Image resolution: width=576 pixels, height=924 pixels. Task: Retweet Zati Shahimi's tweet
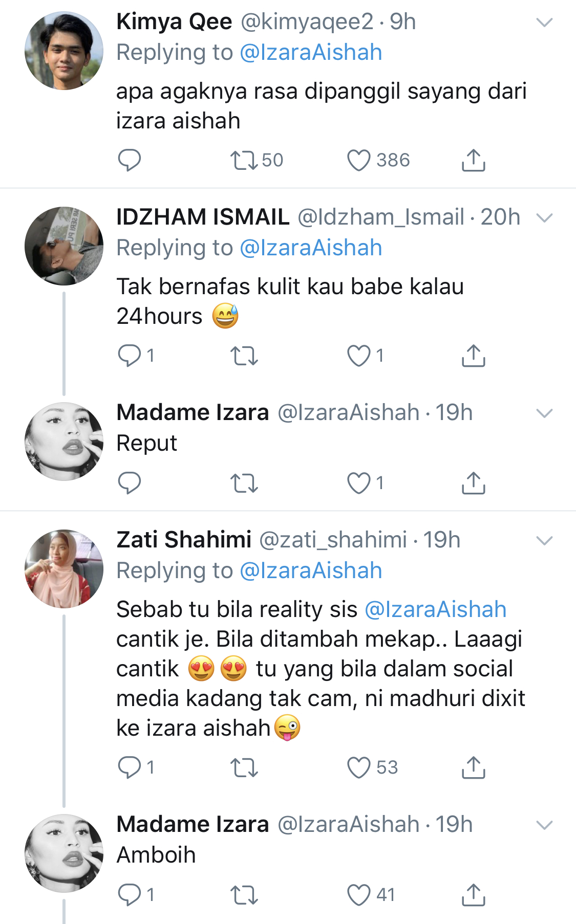pos(244,767)
